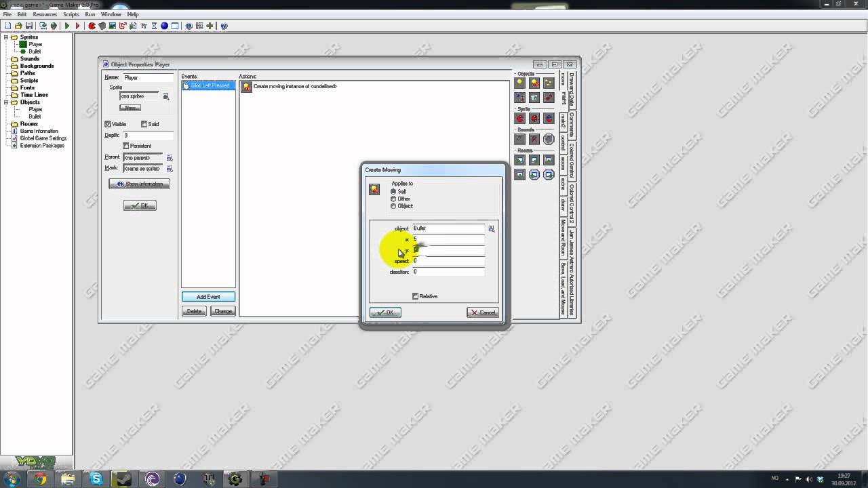Create a sprite with the Pac-Man icon

[92, 26]
